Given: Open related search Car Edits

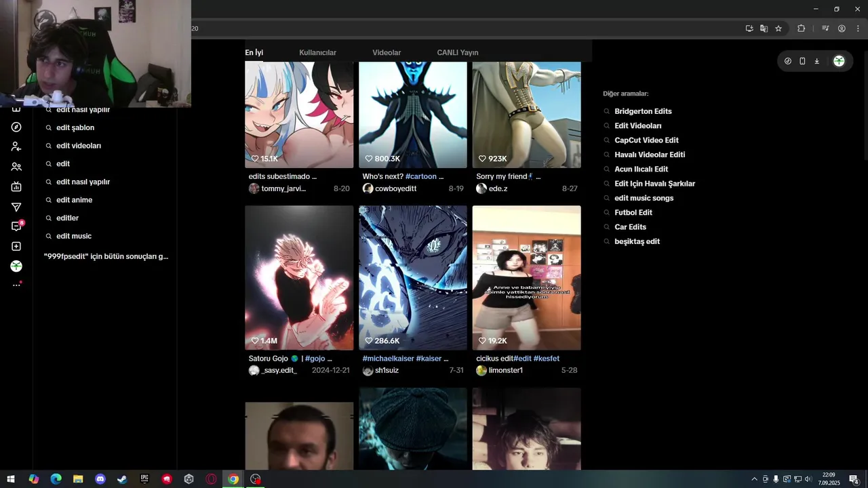Looking at the screenshot, I should click(630, 227).
